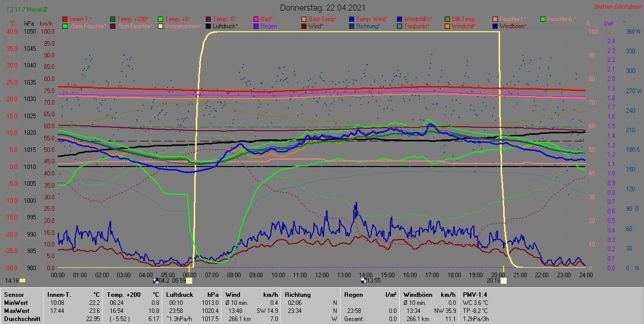The height and width of the screenshot is (324, 644).
Task: Select the Windböen legend label
Action: pyautogui.click(x=513, y=26)
